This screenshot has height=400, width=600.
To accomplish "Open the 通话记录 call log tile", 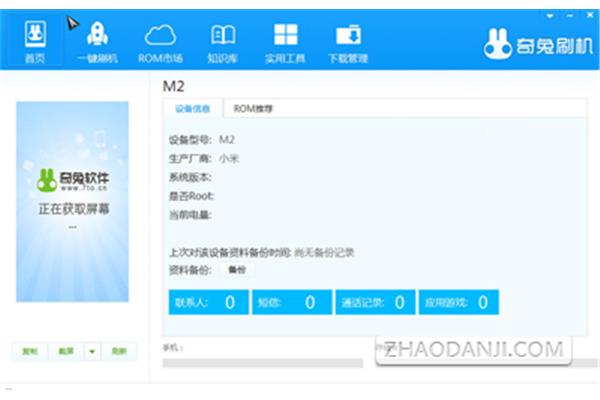I will [x=375, y=302].
